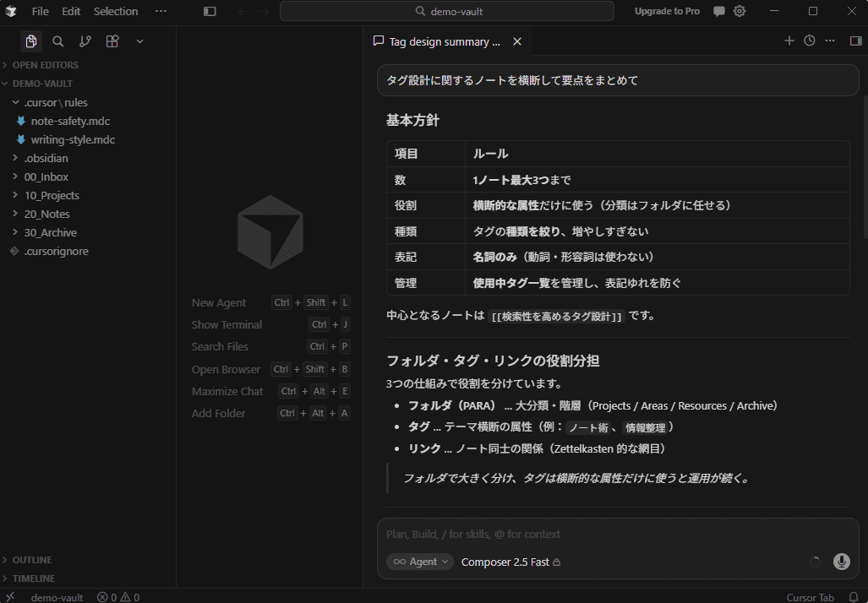Open the Edit menu
The image size is (868, 603).
pyautogui.click(x=71, y=11)
